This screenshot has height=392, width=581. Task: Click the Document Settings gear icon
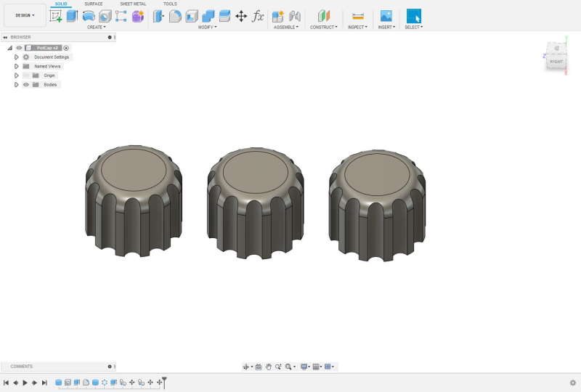(x=26, y=57)
